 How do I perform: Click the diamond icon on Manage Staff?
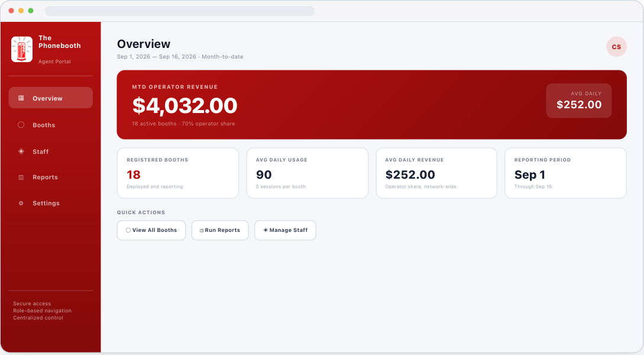coord(266,230)
